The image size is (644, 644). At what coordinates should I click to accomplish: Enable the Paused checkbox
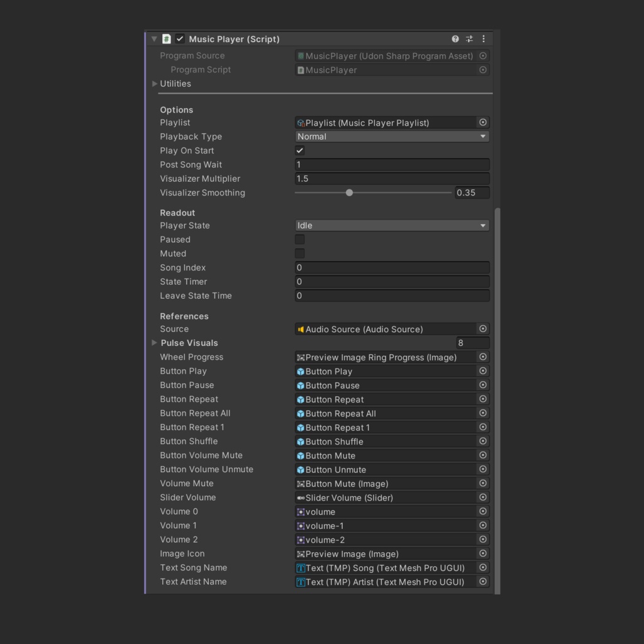(300, 240)
